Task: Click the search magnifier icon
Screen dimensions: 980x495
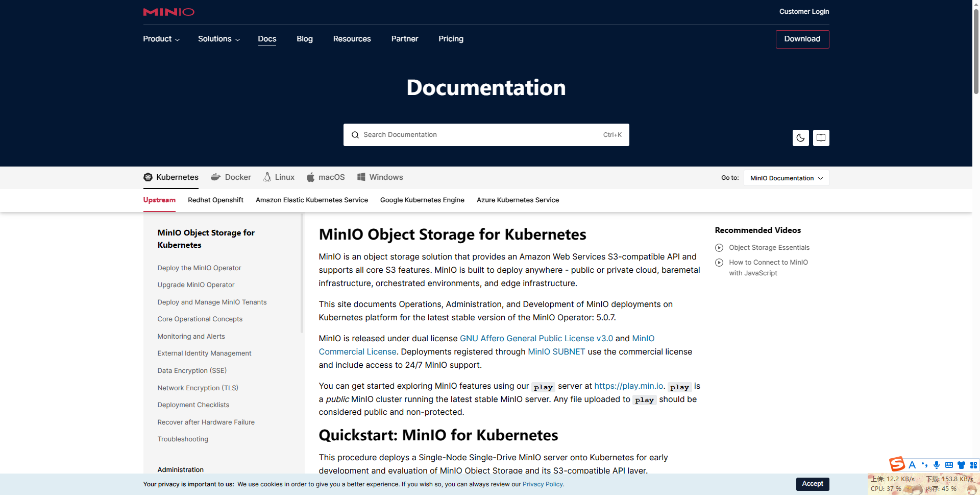Action: [355, 135]
